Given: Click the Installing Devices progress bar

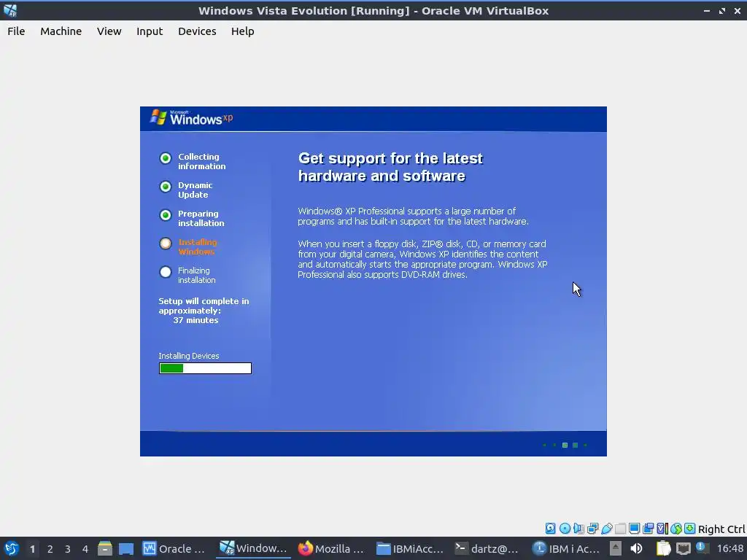Looking at the screenshot, I should pos(205,368).
